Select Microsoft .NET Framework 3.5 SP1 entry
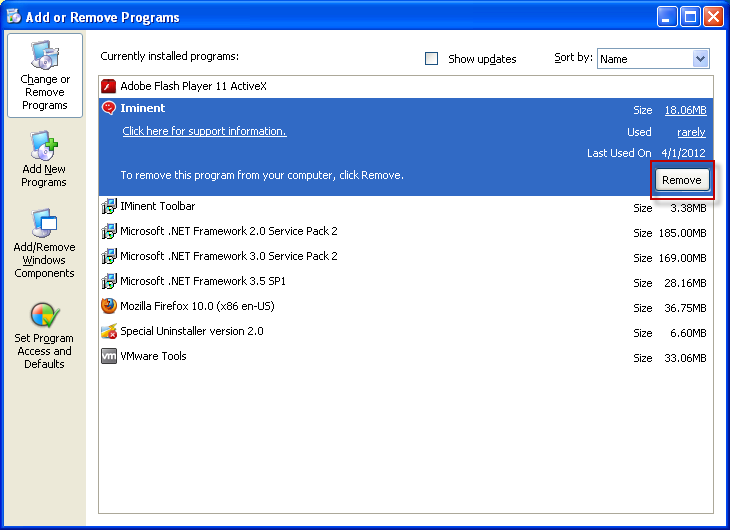 pos(203,281)
